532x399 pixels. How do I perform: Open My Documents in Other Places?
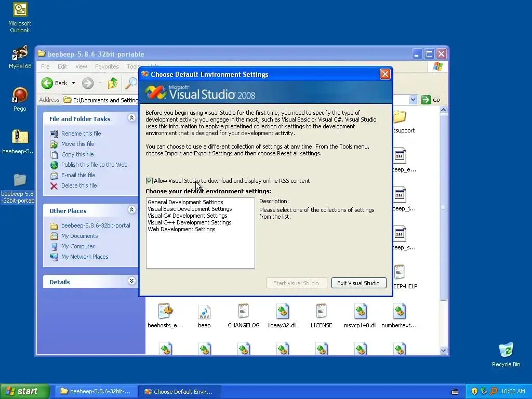pyautogui.click(x=79, y=236)
